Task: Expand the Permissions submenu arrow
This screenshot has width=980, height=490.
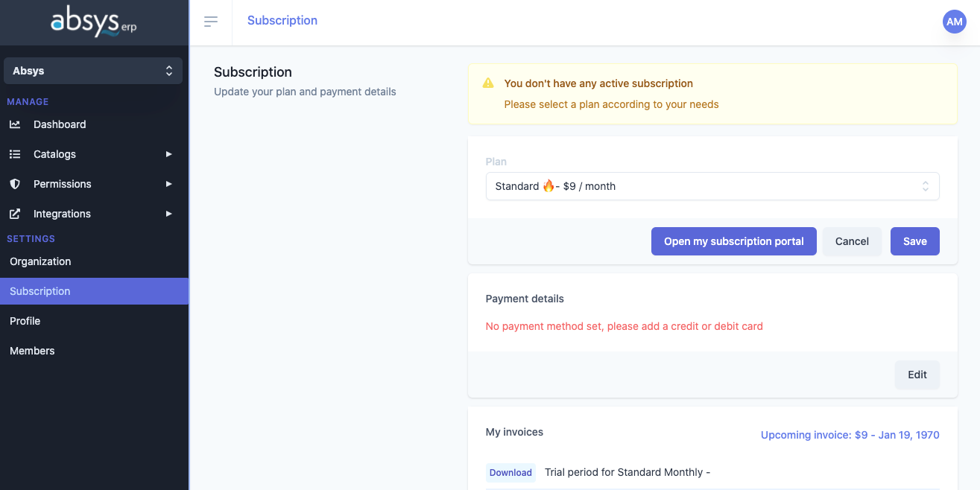Action: click(x=169, y=184)
